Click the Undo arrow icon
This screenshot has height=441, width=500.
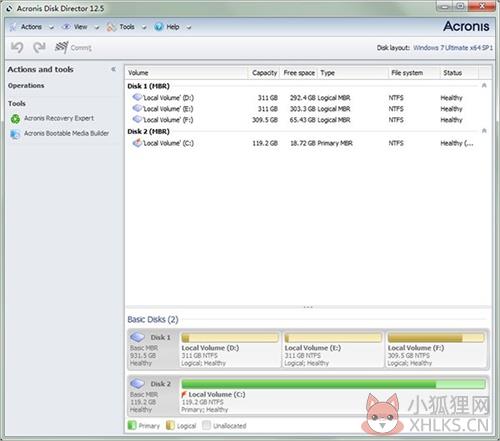coord(17,48)
